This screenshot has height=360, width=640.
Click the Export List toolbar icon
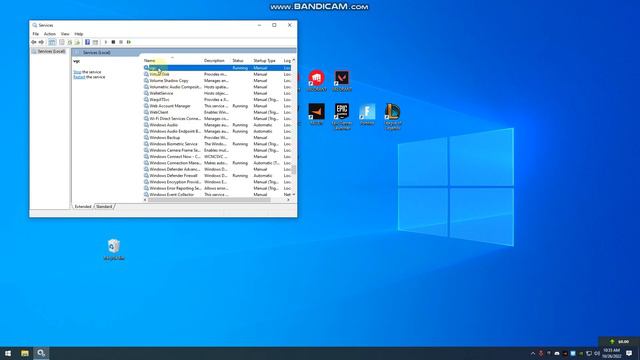(77, 42)
